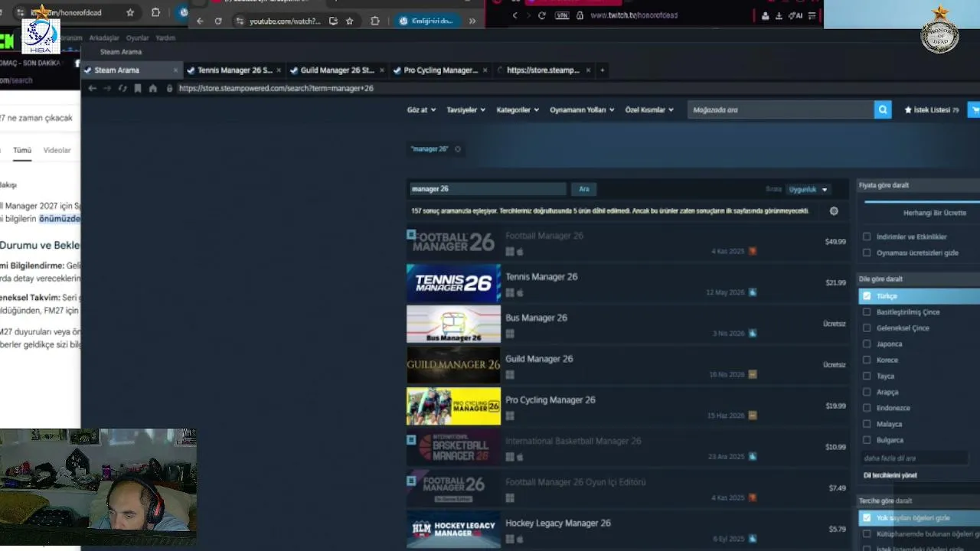This screenshot has height=551, width=980.
Task: Open the Tümü tab in search page
Action: pos(22,151)
